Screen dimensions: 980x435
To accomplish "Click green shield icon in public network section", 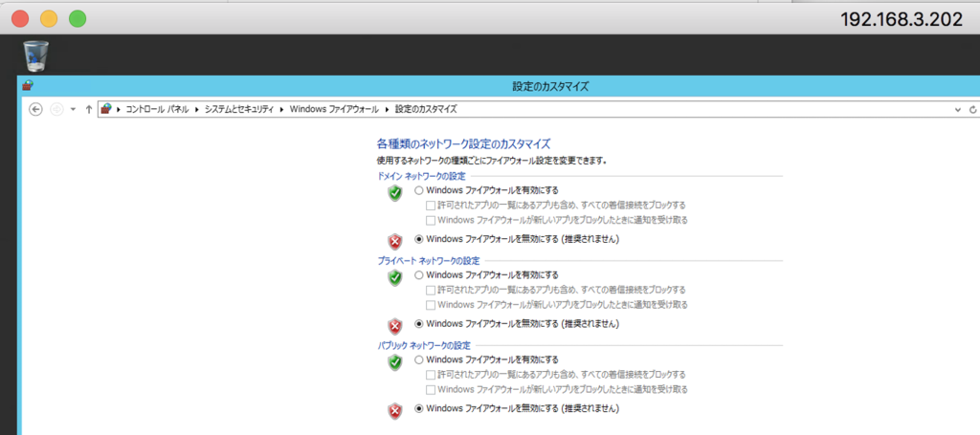I will point(394,362).
